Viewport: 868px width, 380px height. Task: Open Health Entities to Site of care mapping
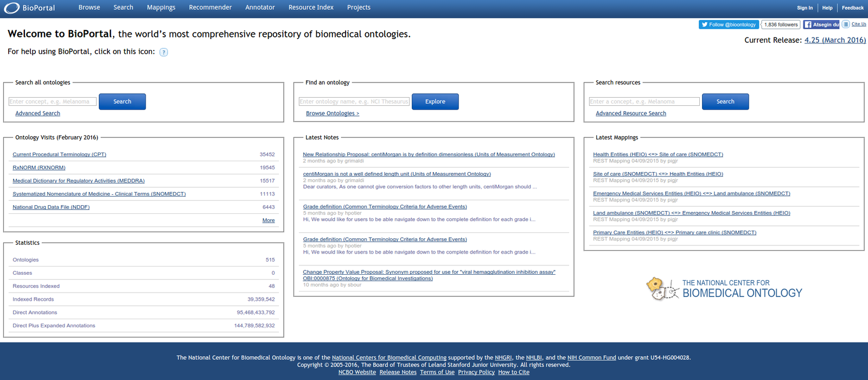click(658, 155)
